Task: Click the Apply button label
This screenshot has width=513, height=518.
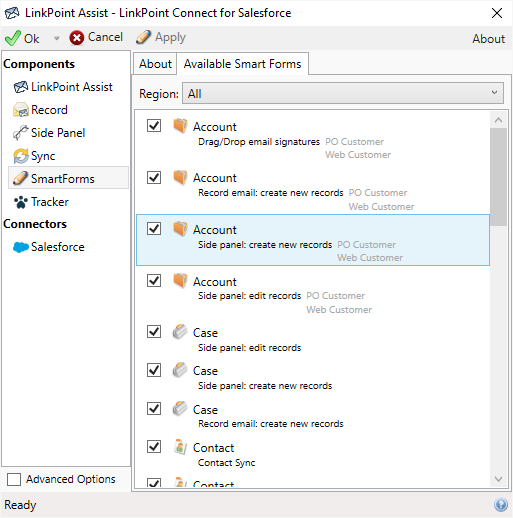Action: pos(170,37)
